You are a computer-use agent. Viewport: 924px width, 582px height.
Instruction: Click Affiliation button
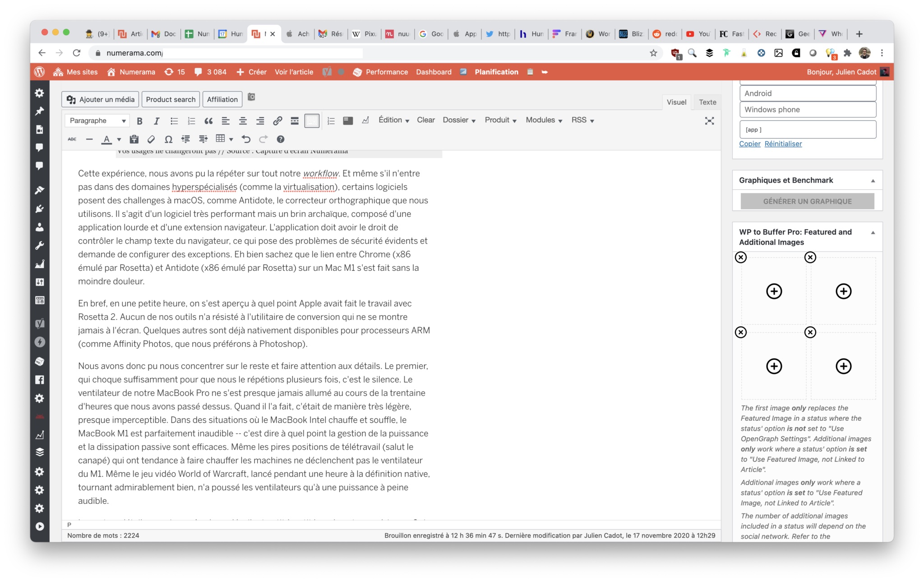pos(222,99)
